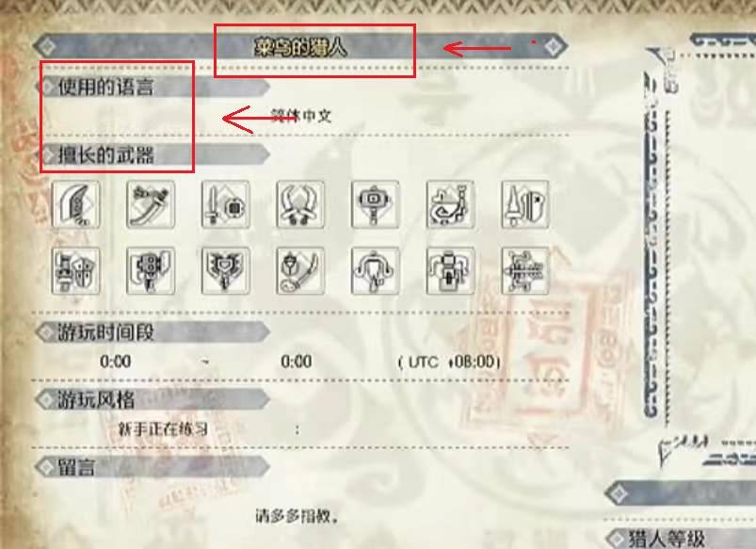Choose the Bow weapon icon
The width and height of the screenshot is (756, 549).
525,270
